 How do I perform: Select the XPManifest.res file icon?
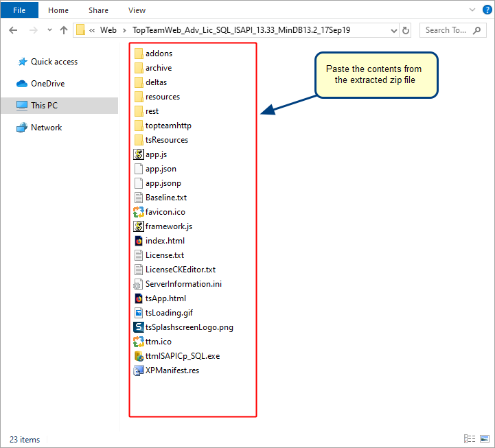click(x=139, y=370)
